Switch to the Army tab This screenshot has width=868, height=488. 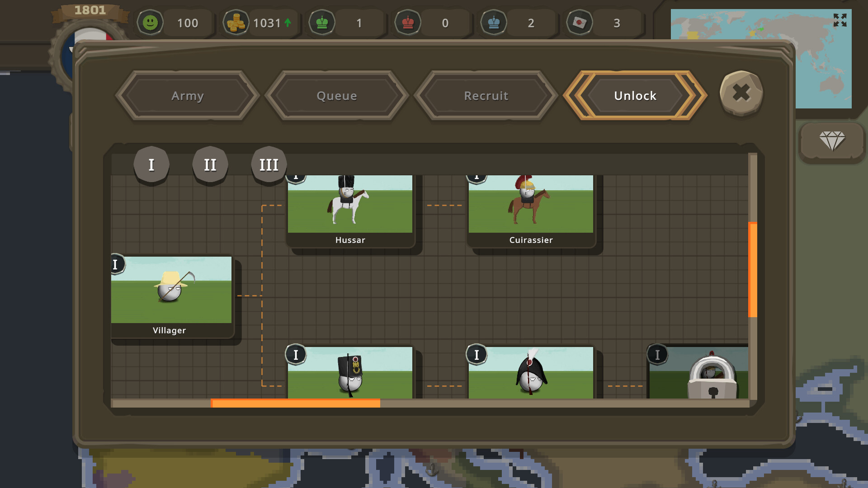[x=187, y=96]
